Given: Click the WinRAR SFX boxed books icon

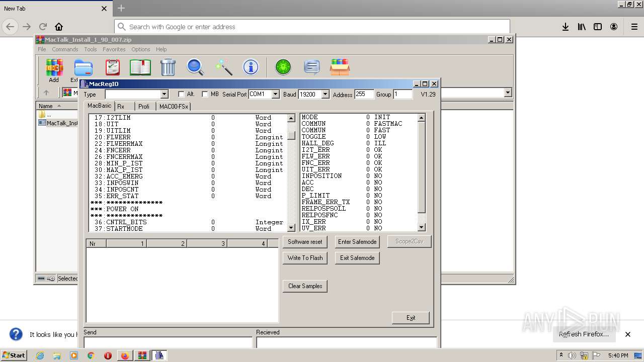Looking at the screenshot, I should (x=340, y=67).
